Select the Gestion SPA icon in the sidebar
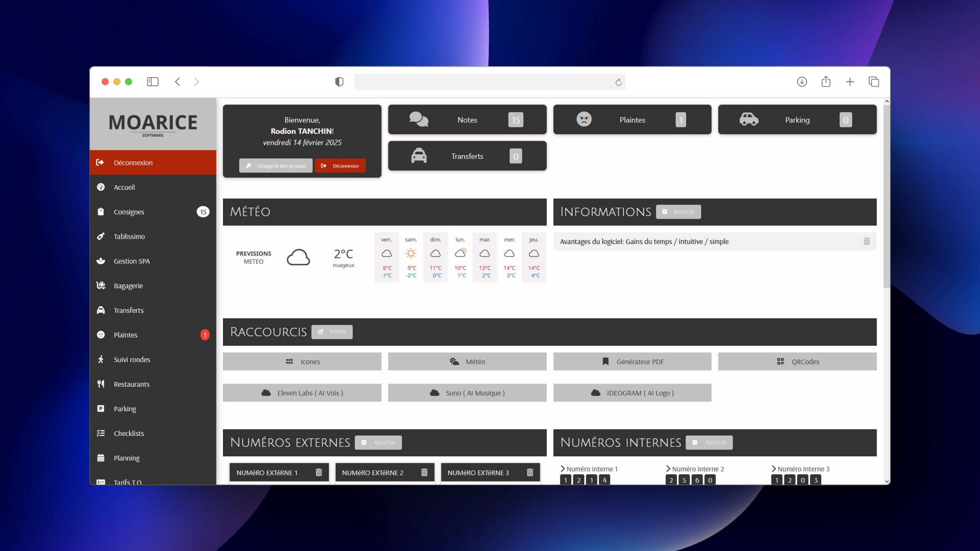Screen dimensions: 980x551 (x=100, y=261)
